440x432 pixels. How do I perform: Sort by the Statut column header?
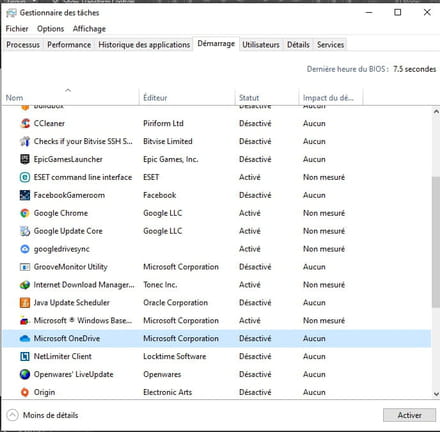(267, 98)
